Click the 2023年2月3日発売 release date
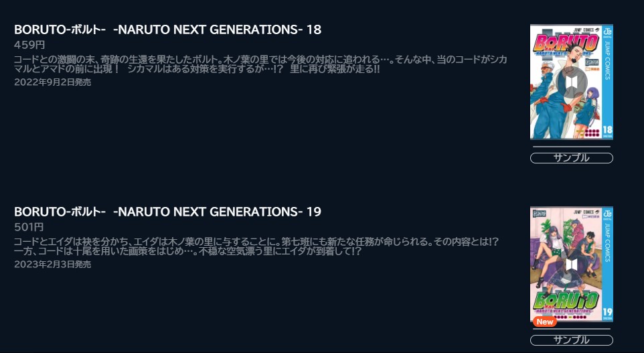 pyautogui.click(x=53, y=264)
